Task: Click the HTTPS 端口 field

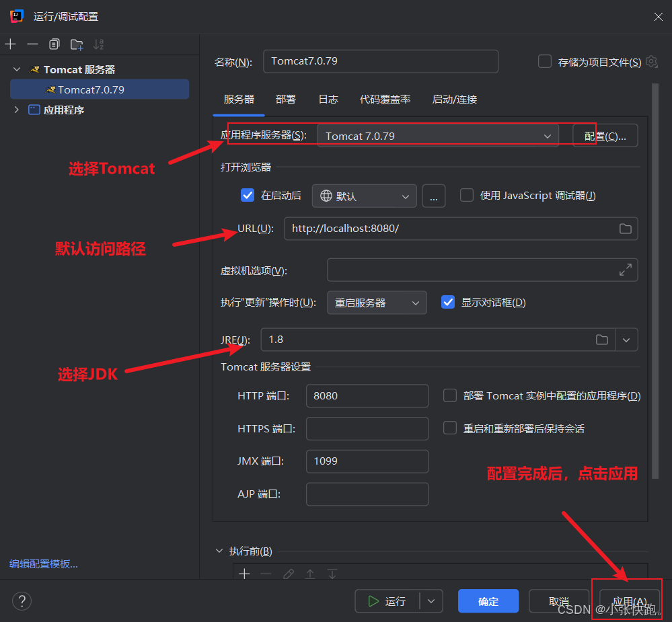Action: pos(367,428)
